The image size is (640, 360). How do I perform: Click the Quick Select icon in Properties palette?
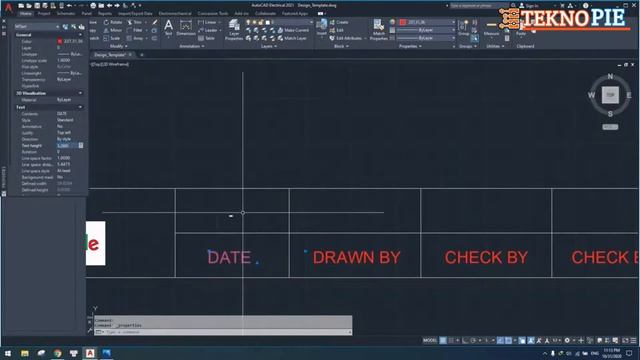coord(82,27)
